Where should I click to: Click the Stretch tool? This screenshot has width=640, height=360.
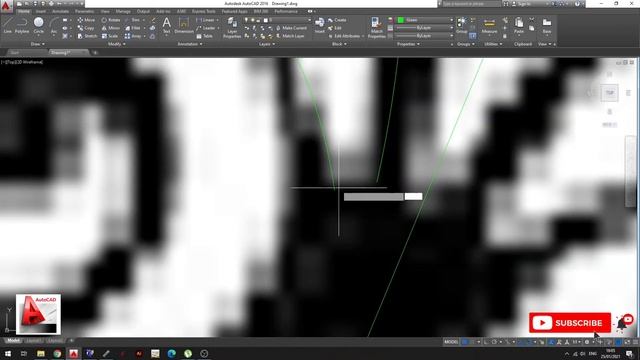[x=87, y=36]
